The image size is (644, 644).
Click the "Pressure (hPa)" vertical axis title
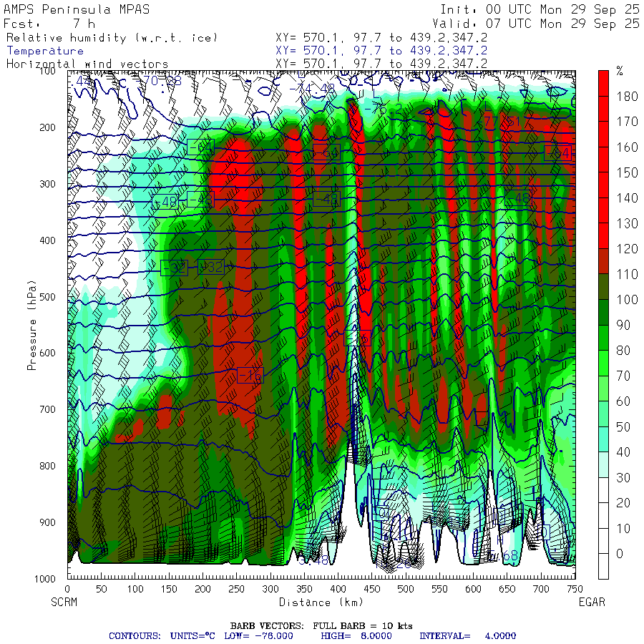point(31,325)
